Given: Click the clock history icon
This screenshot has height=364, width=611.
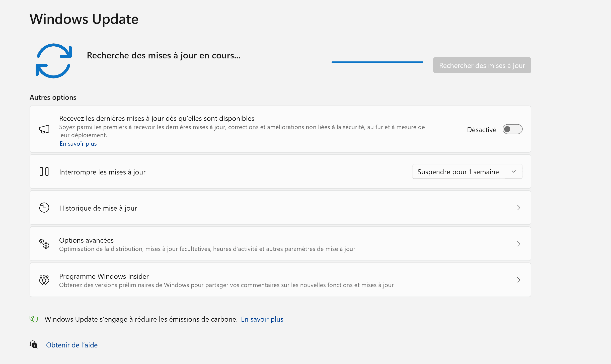Looking at the screenshot, I should pyautogui.click(x=44, y=208).
